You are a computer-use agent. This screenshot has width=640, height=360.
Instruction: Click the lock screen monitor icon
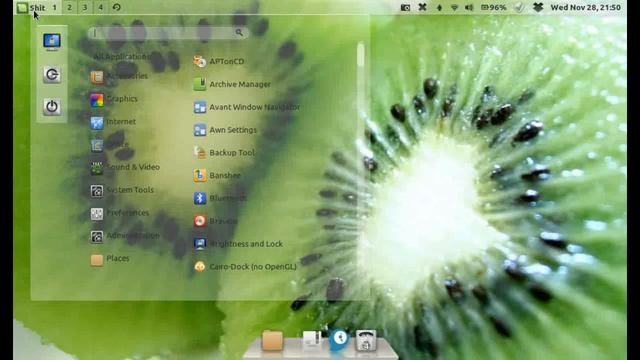[x=52, y=42]
